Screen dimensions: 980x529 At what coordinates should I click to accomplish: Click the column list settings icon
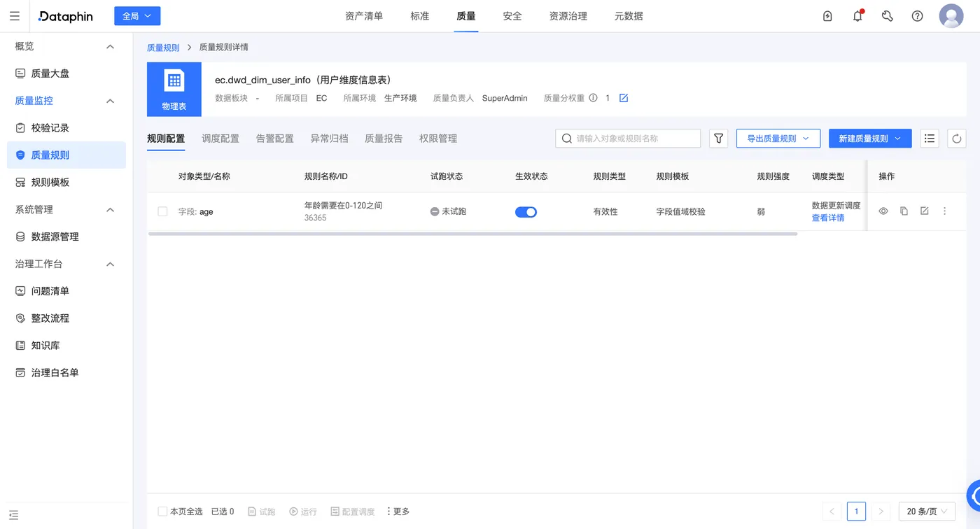coord(930,139)
